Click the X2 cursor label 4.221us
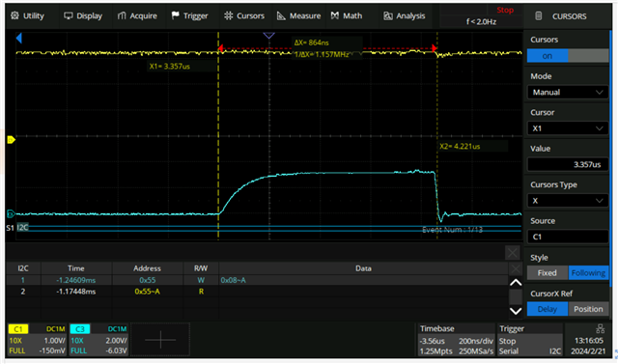Image resolution: width=618 pixels, height=364 pixels. (x=460, y=146)
